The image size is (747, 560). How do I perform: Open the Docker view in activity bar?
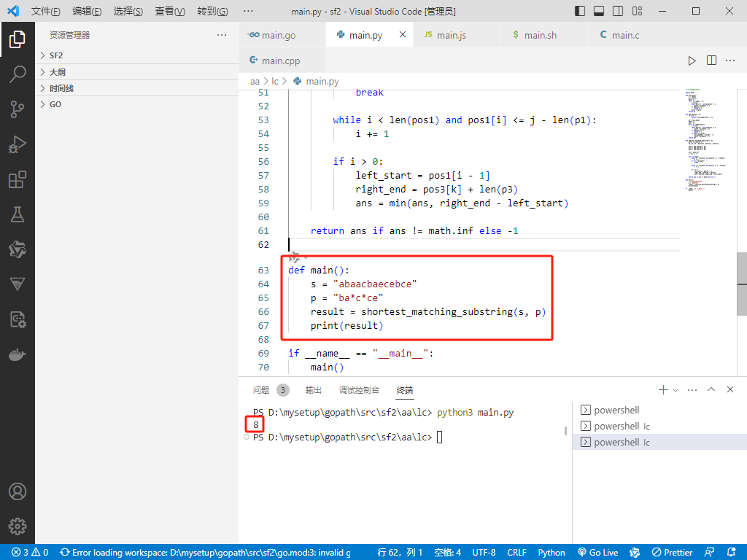pyautogui.click(x=18, y=355)
